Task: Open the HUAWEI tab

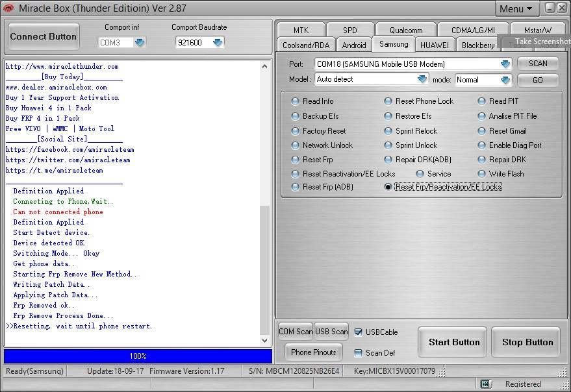Action: pyautogui.click(x=435, y=45)
